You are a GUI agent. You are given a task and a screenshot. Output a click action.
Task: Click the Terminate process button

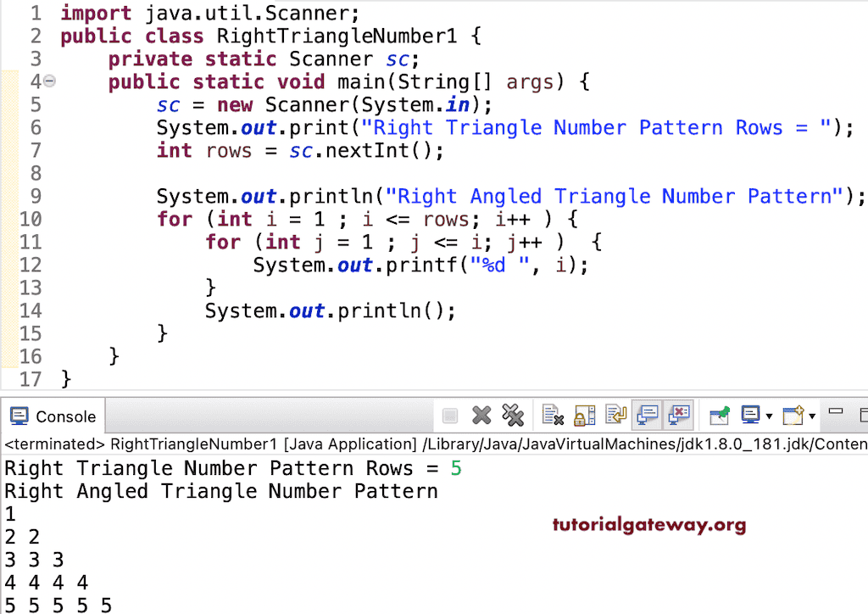point(450,415)
